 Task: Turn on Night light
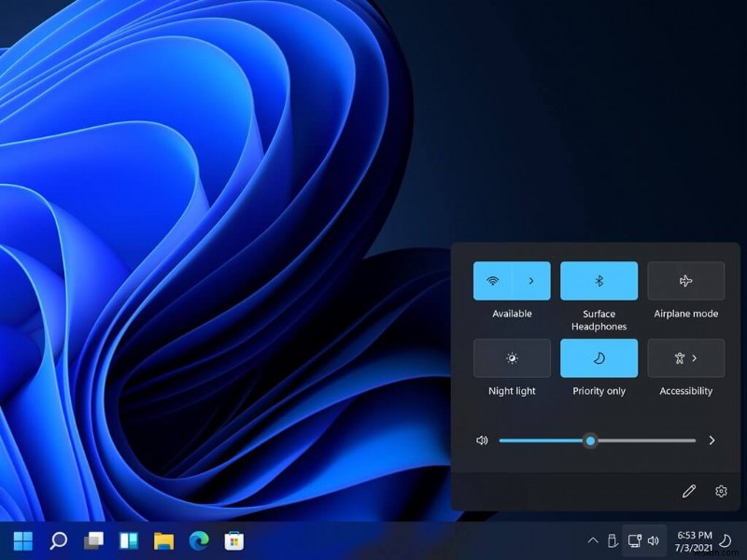512,357
